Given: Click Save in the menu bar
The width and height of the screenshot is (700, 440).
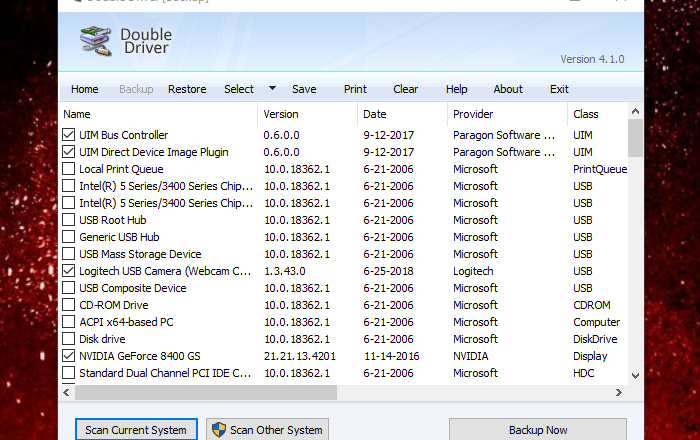Looking at the screenshot, I should (x=304, y=89).
